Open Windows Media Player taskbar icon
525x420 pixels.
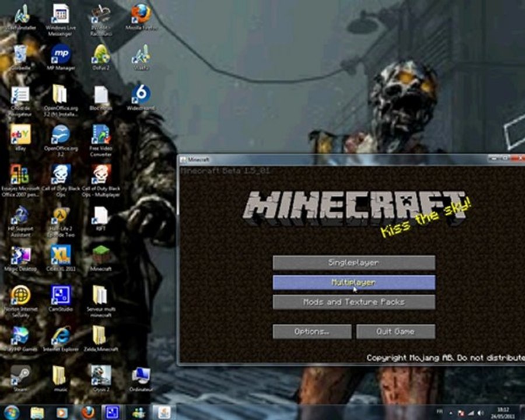pyautogui.click(x=62, y=413)
